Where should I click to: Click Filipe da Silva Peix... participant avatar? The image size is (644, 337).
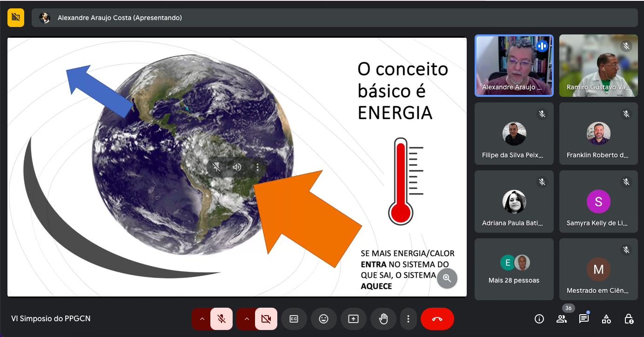tap(514, 134)
